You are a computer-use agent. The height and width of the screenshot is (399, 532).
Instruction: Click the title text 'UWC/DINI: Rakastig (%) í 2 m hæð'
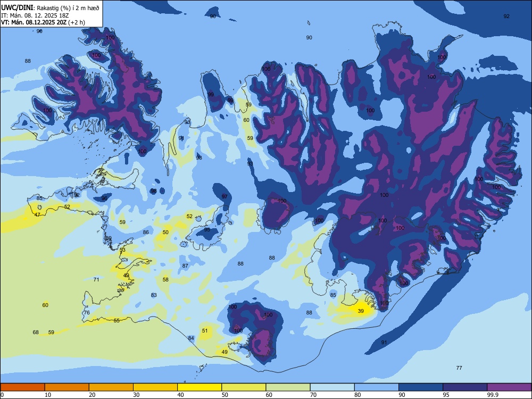[50, 8]
